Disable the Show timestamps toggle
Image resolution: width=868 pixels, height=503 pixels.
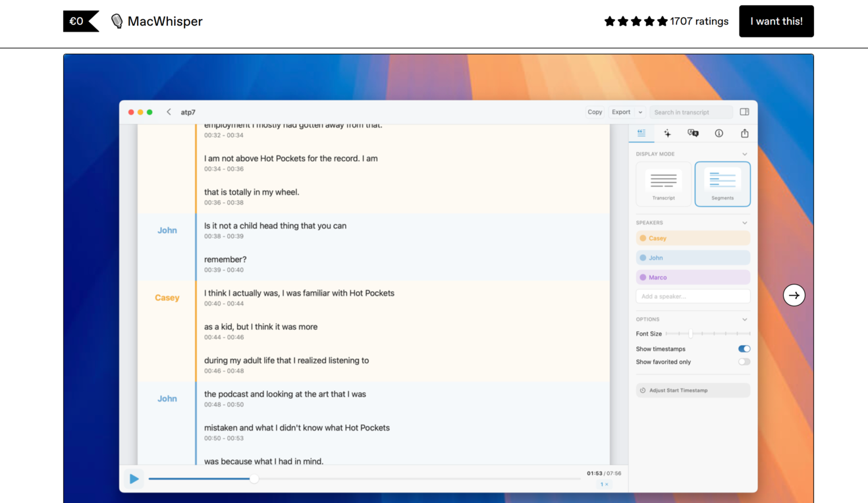pos(744,349)
